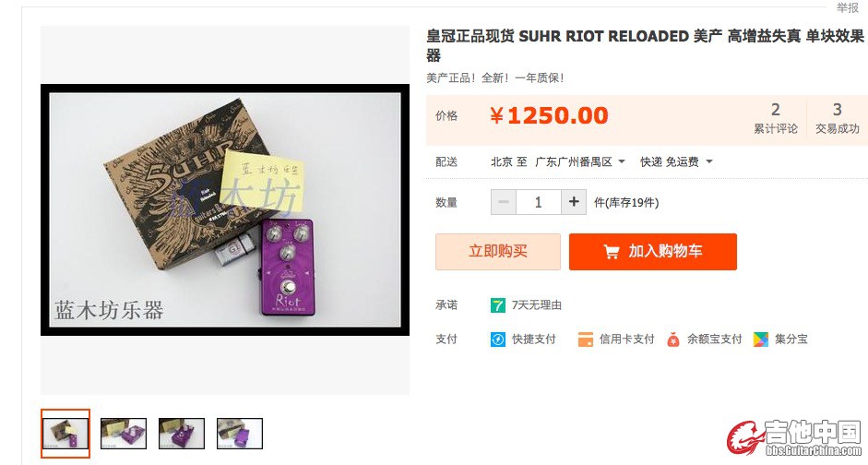Increase quantity with the plus button
The width and height of the screenshot is (868, 465).
[574, 202]
